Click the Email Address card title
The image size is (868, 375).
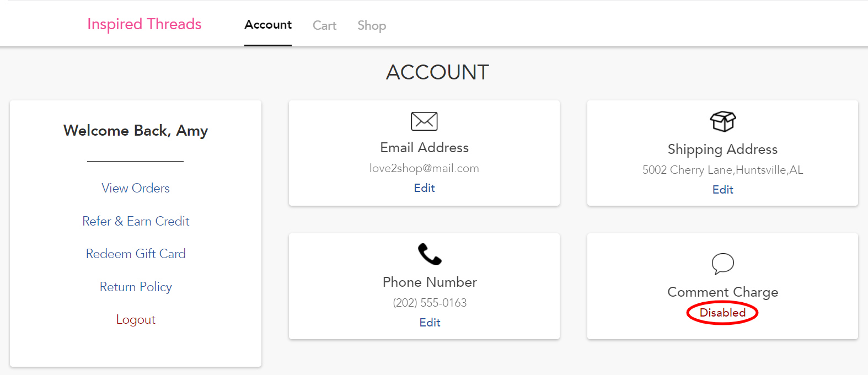coord(424,148)
